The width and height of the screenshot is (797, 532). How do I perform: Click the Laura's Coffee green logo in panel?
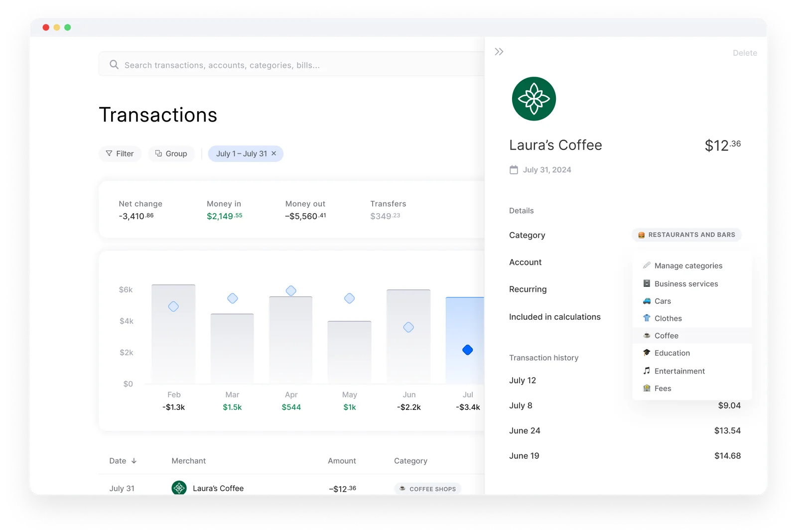[533, 99]
